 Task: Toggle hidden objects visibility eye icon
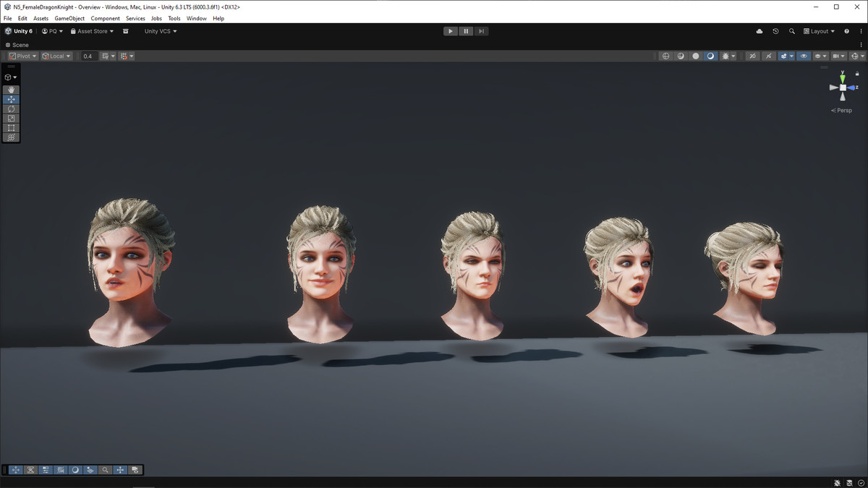(x=804, y=56)
